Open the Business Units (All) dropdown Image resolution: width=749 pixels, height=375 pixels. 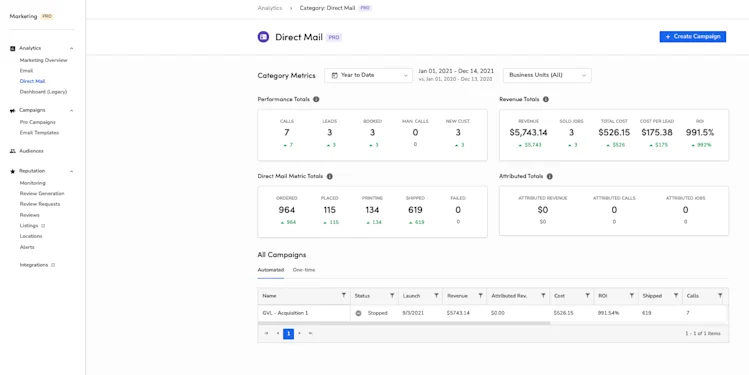coord(547,75)
